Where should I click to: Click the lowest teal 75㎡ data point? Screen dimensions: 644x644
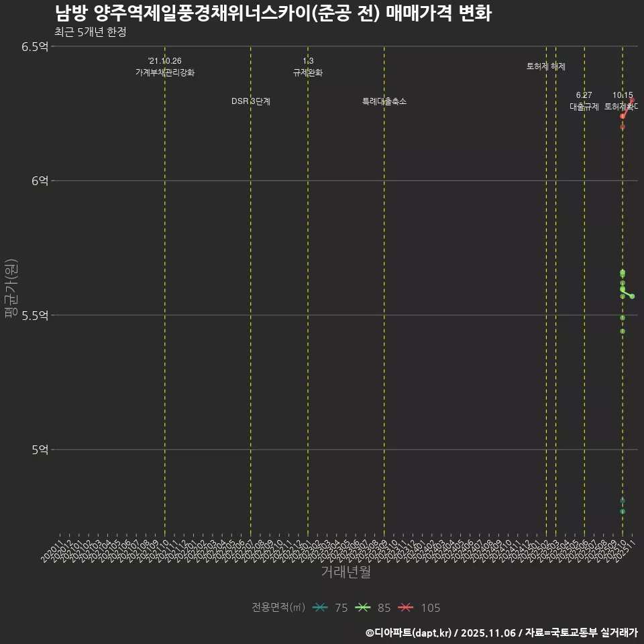pos(623,510)
